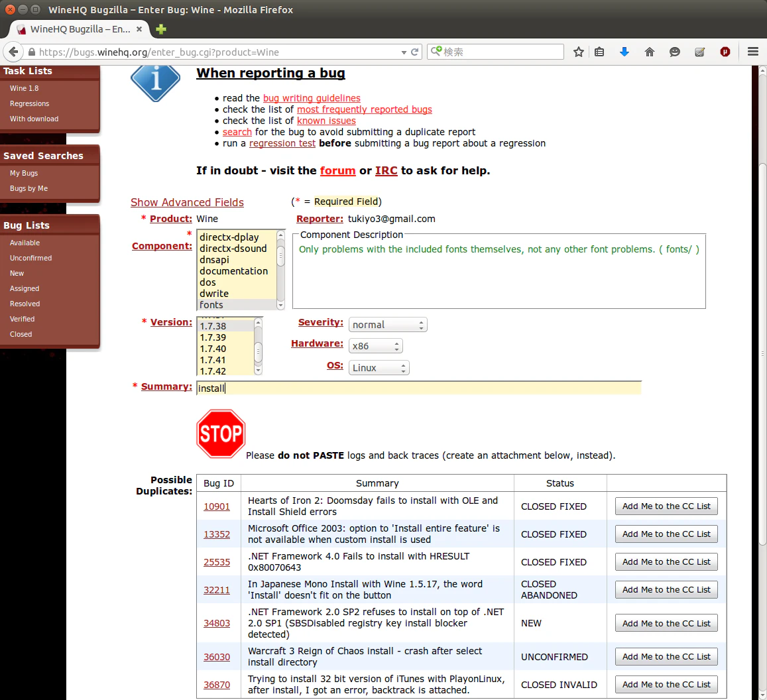Screen dimensions: 767x700
Task: Click the Component list scroll-down arrow
Action: click(x=281, y=305)
